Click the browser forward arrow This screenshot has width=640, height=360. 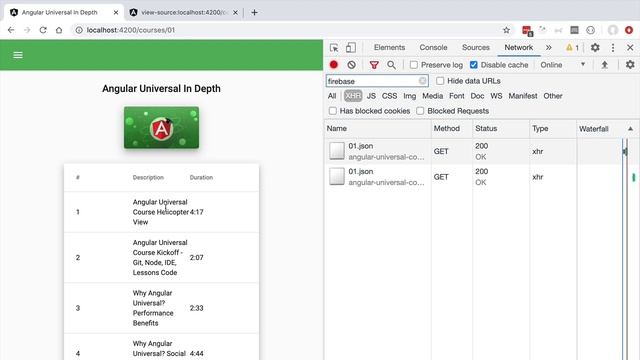tap(27, 30)
